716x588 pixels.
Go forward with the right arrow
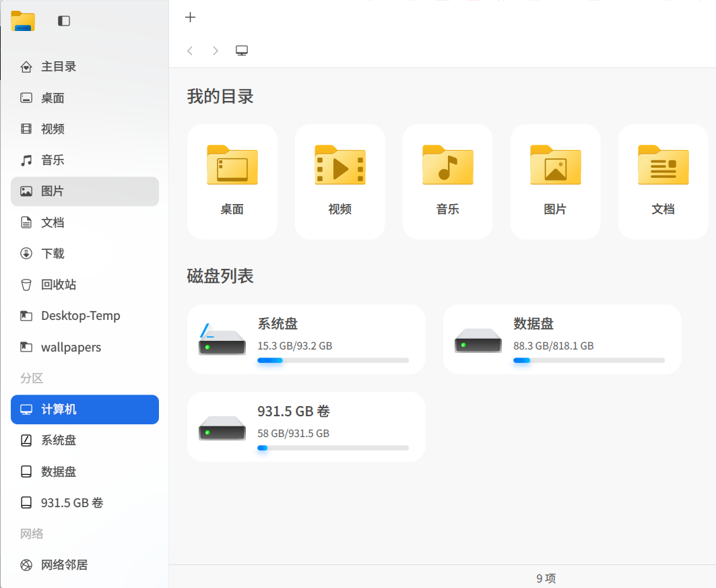(x=216, y=51)
